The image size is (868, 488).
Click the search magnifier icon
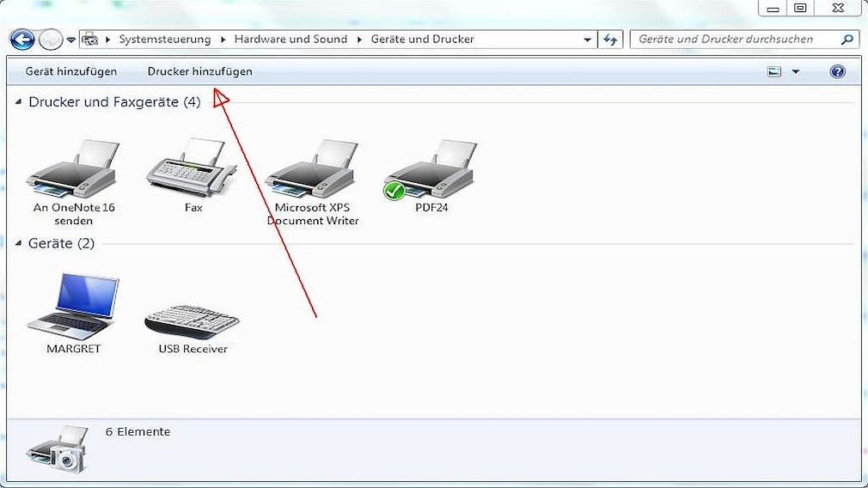pyautogui.click(x=847, y=40)
